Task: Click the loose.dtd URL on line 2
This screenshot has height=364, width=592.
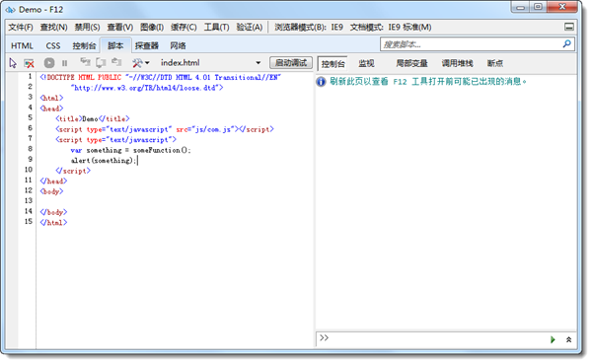Action: click(x=147, y=88)
